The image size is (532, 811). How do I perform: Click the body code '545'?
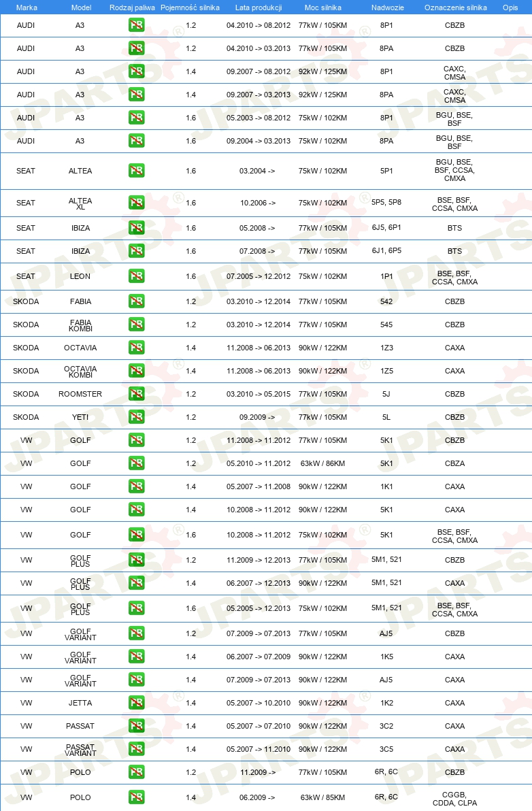click(x=386, y=325)
